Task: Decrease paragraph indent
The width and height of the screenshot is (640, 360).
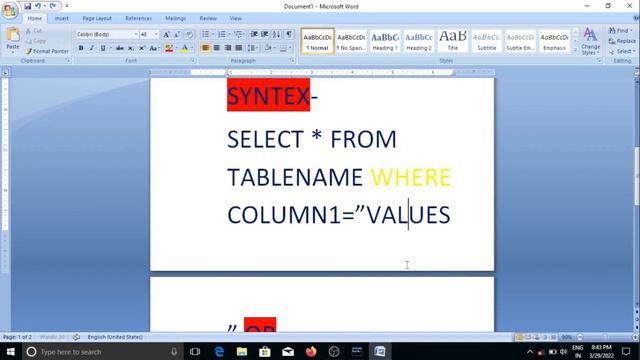Action: pos(254,35)
